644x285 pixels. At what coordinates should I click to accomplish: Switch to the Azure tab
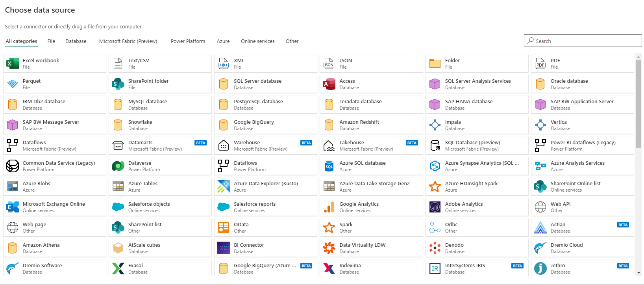[223, 41]
